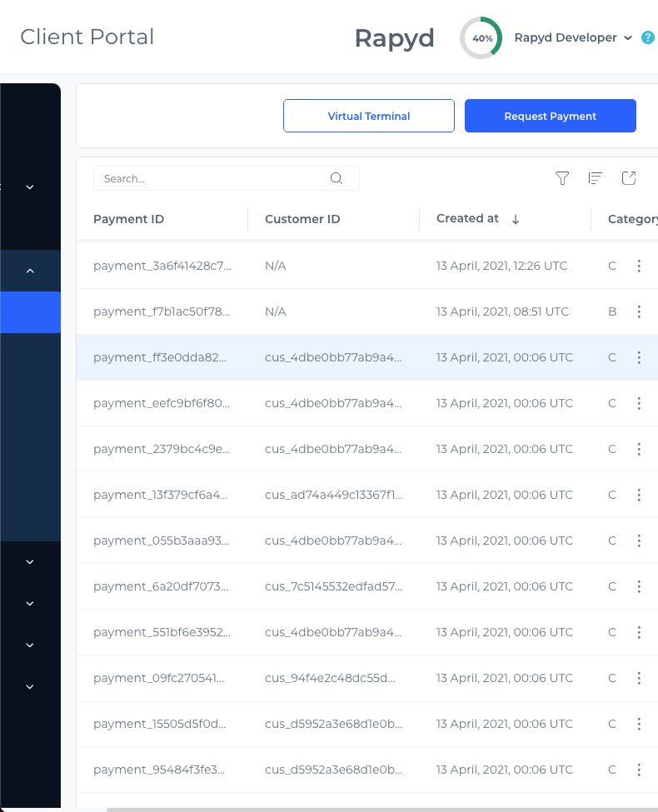Click the Payment ID column header
Screen dimensions: 658x812
click(x=128, y=219)
